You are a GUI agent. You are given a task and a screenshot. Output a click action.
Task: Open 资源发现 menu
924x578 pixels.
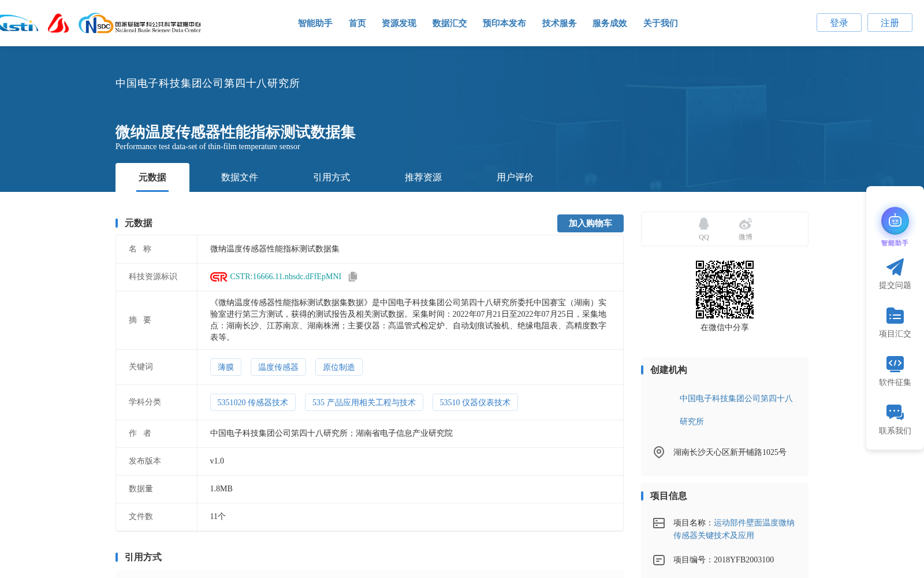tap(399, 23)
